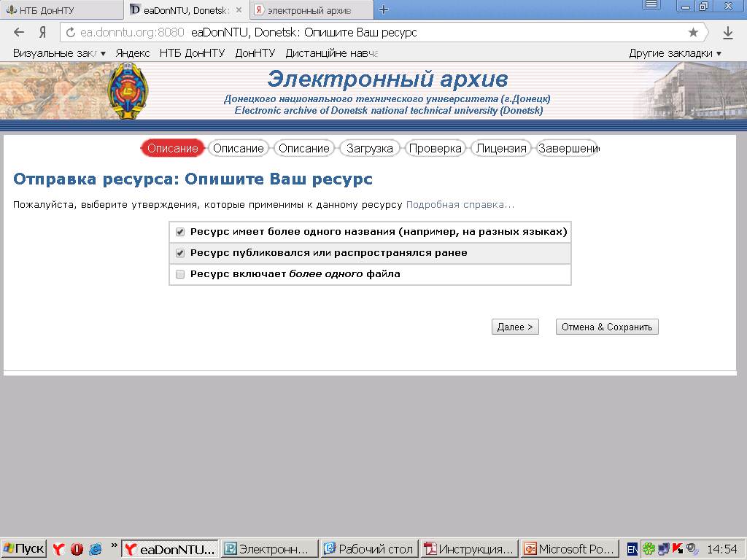Click the Yandex 'Я' home button
Viewport: 747px width, 560px height.
pos(43,32)
